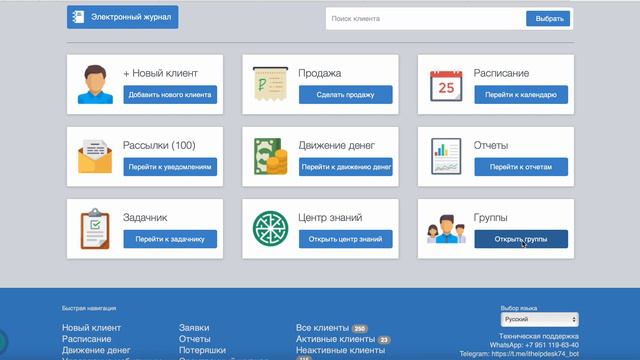Follow the footer Неактивные клиенты link
Viewport: 640px width, 360px height.
tap(340, 350)
